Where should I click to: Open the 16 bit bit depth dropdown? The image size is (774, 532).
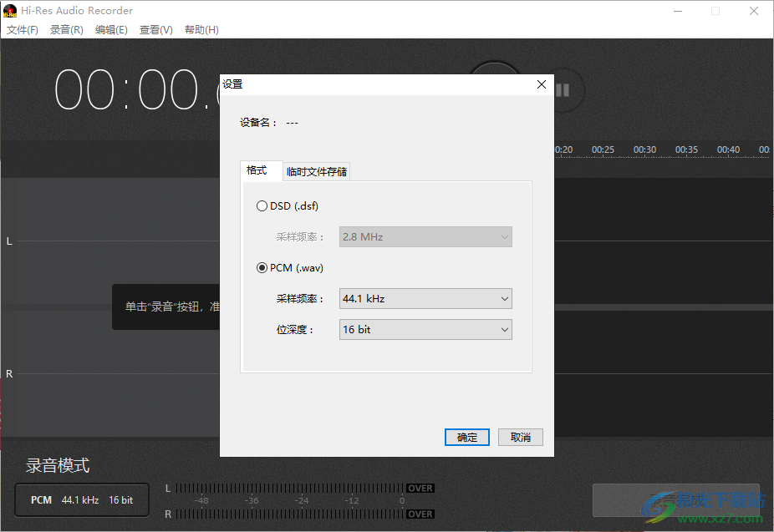coord(425,329)
